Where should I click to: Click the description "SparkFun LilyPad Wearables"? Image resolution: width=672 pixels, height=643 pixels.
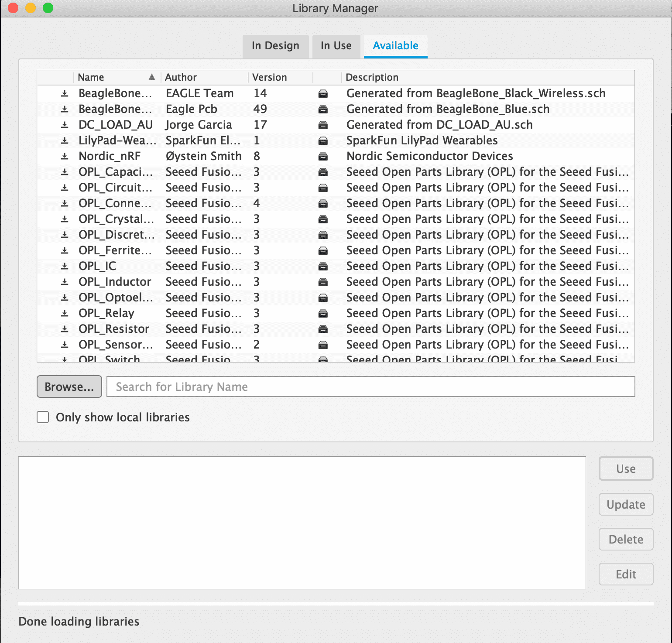point(422,140)
